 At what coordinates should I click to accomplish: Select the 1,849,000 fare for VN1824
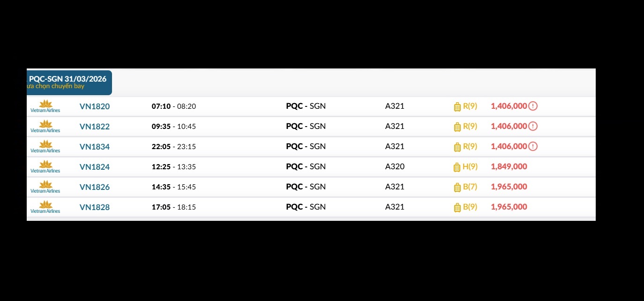pyautogui.click(x=509, y=166)
